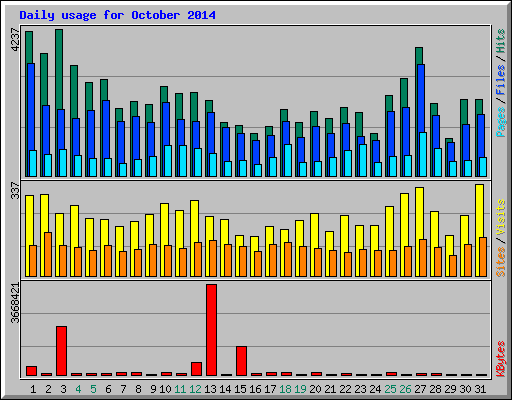Click day 14 on the x-axis
Image resolution: width=512 pixels, height=400 pixels.
point(225,389)
